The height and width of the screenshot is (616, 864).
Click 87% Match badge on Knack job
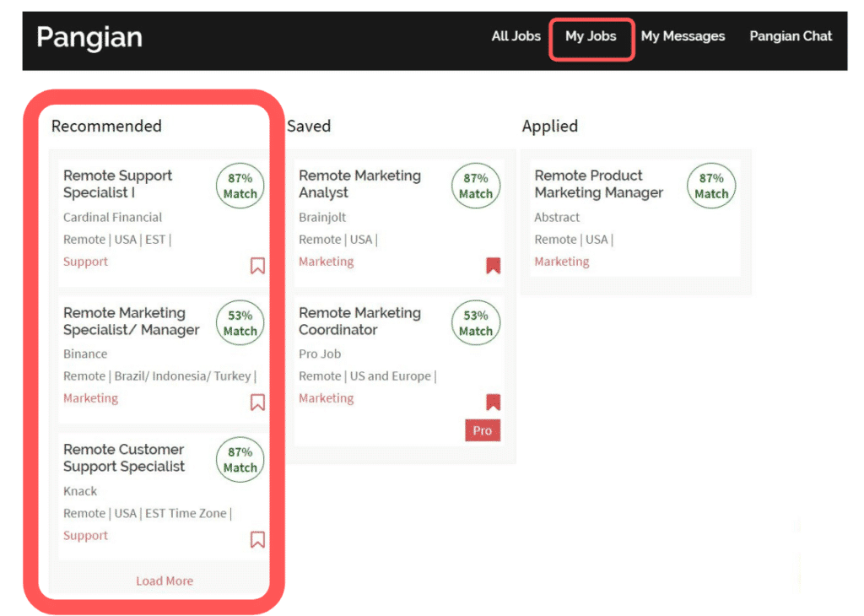[x=240, y=460]
